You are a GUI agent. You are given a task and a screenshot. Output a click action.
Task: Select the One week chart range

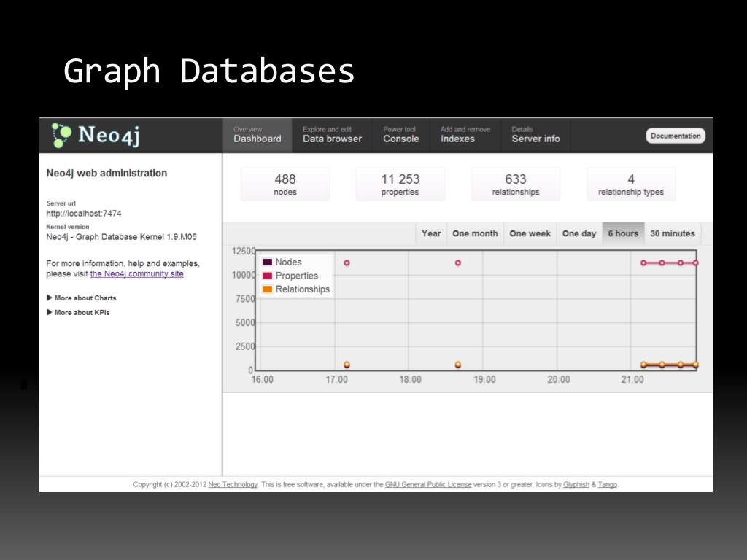click(x=530, y=234)
